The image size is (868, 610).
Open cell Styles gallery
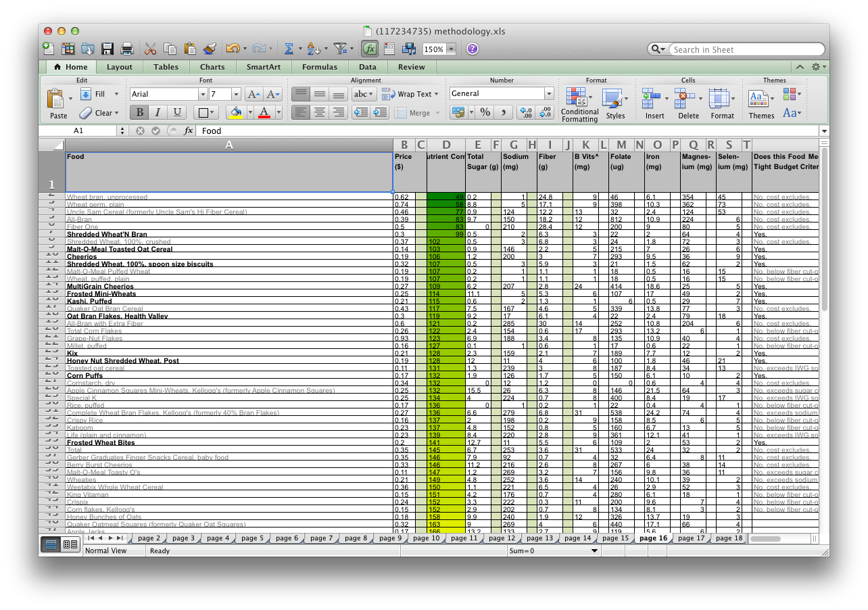pos(615,105)
